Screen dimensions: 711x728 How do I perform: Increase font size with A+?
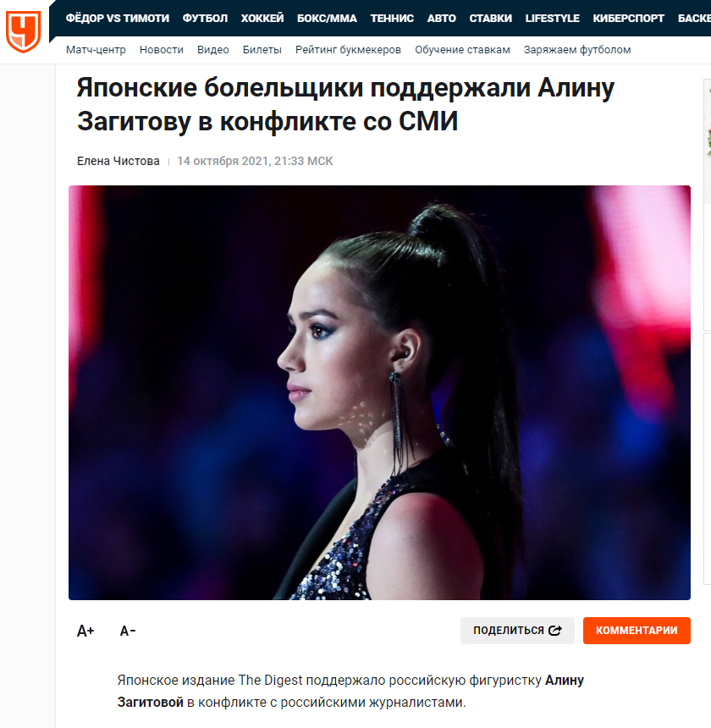click(85, 631)
